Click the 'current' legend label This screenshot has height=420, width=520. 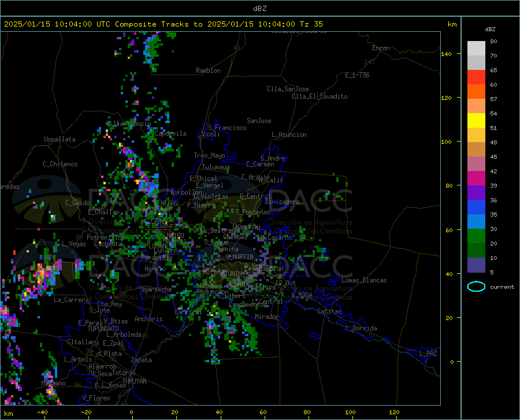point(502,287)
